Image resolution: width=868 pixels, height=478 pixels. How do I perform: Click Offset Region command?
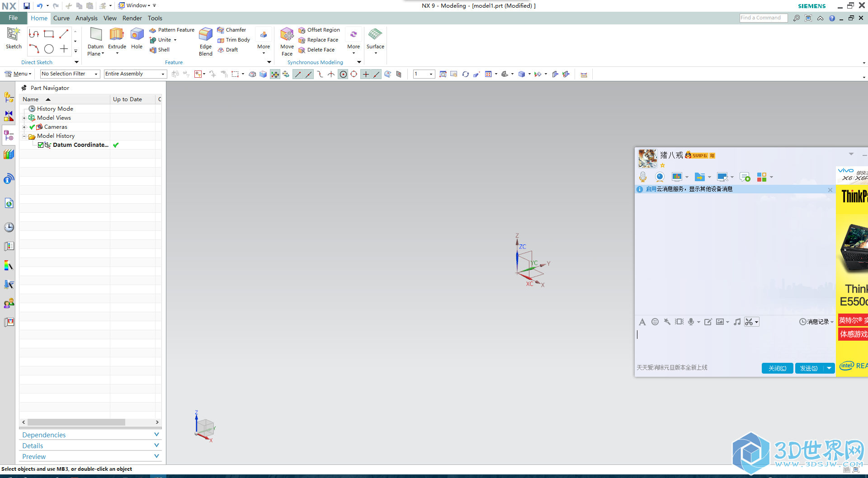click(x=319, y=30)
